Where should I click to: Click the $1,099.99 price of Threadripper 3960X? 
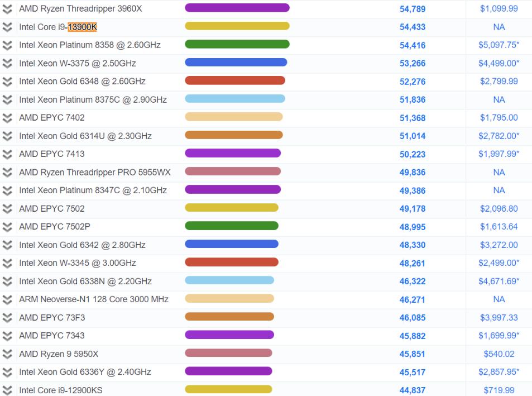tap(499, 9)
